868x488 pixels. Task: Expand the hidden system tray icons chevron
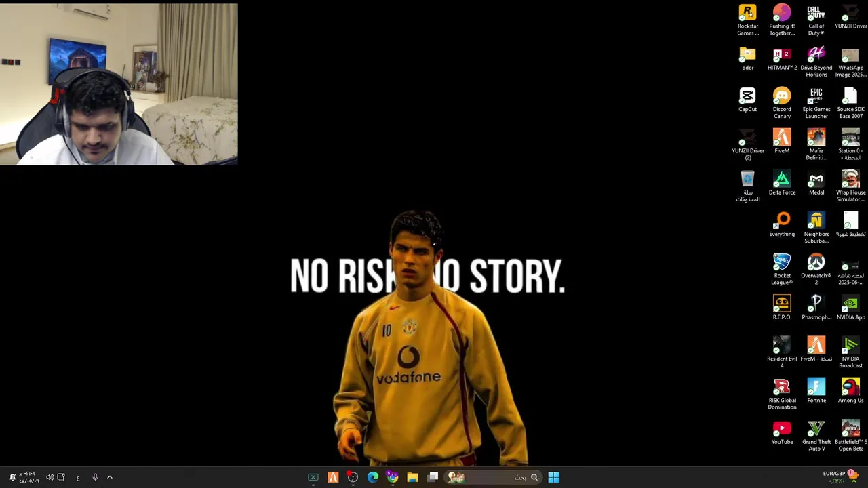coord(110,477)
